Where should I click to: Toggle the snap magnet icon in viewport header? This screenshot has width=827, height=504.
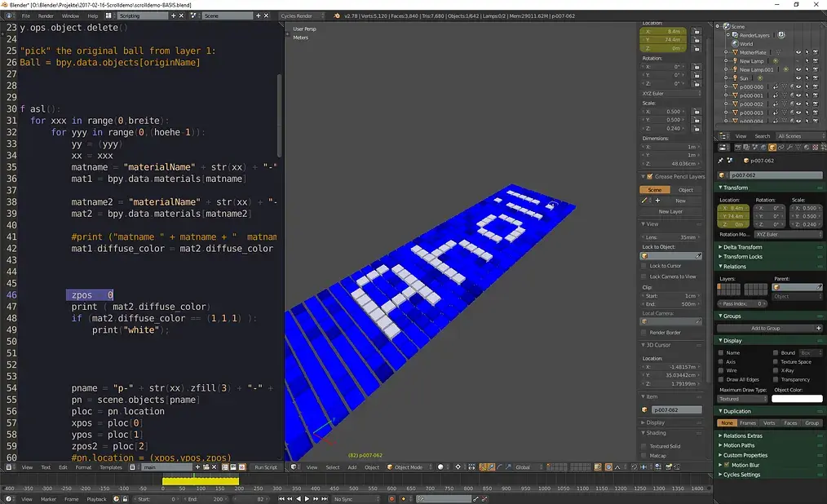point(634,467)
